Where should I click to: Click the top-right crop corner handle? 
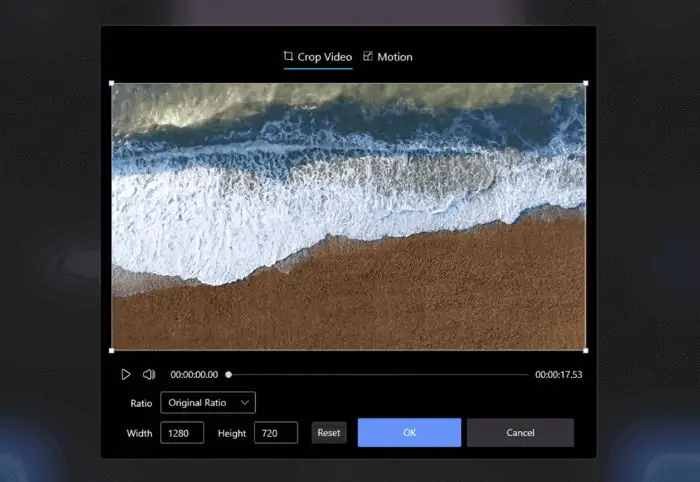[586, 83]
